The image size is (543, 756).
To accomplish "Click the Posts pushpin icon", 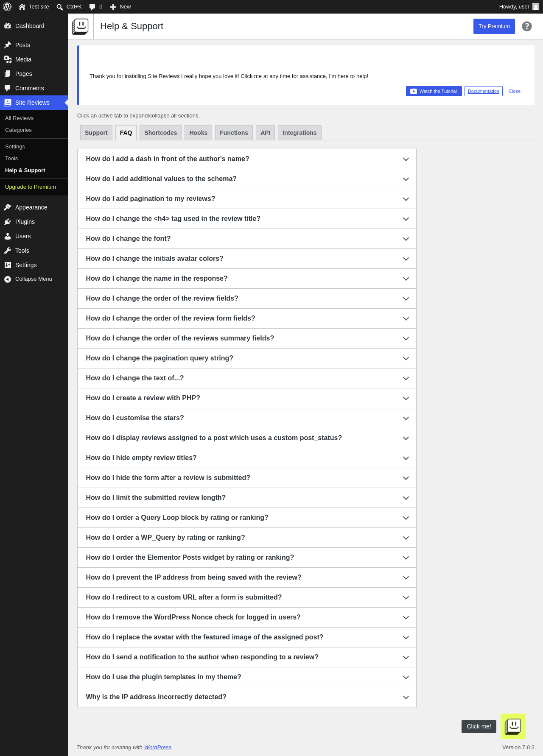I will click(x=8, y=45).
